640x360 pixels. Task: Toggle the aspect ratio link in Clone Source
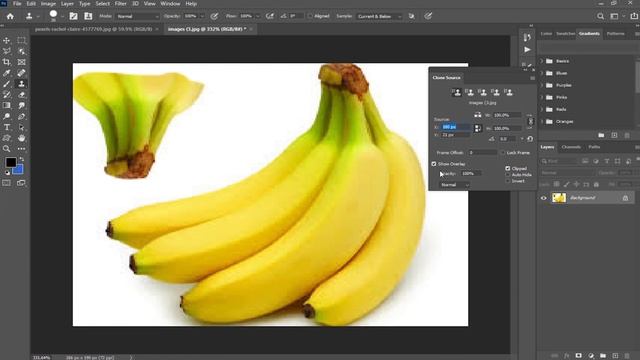tap(530, 122)
